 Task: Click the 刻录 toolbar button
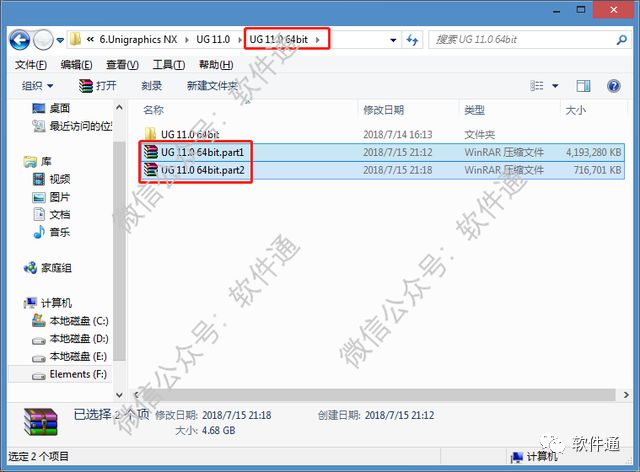(x=152, y=86)
